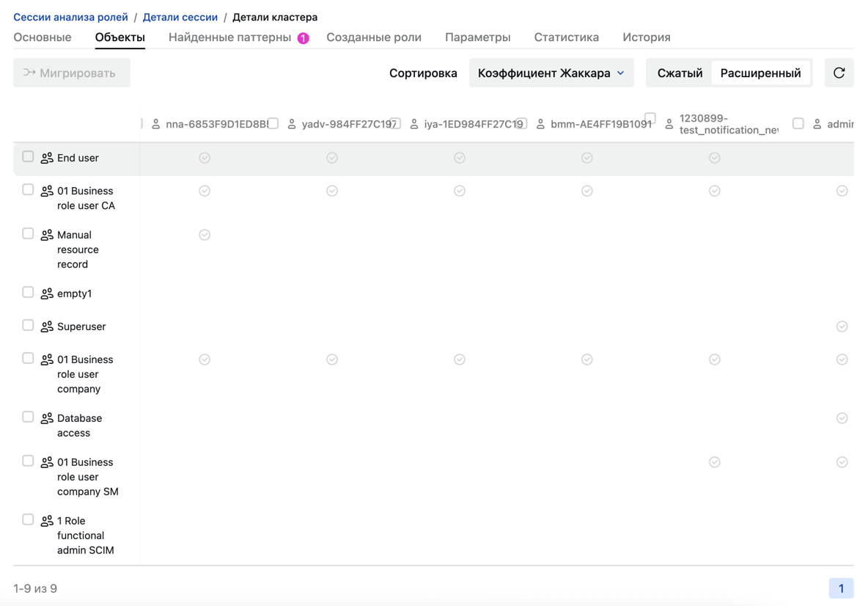Click the user icon beside 1230899-test_notification column header

(669, 124)
